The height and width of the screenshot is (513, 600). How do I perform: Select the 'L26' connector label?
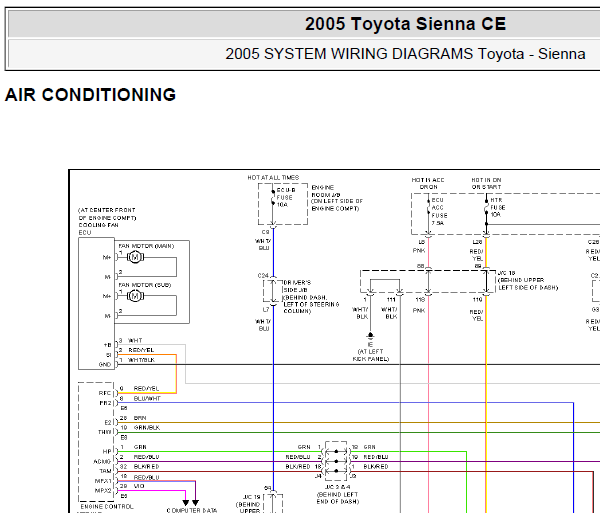pos(478,242)
